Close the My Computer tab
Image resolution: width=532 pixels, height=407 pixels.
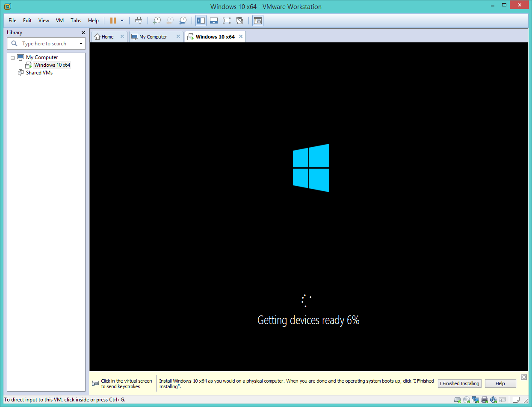[178, 37]
